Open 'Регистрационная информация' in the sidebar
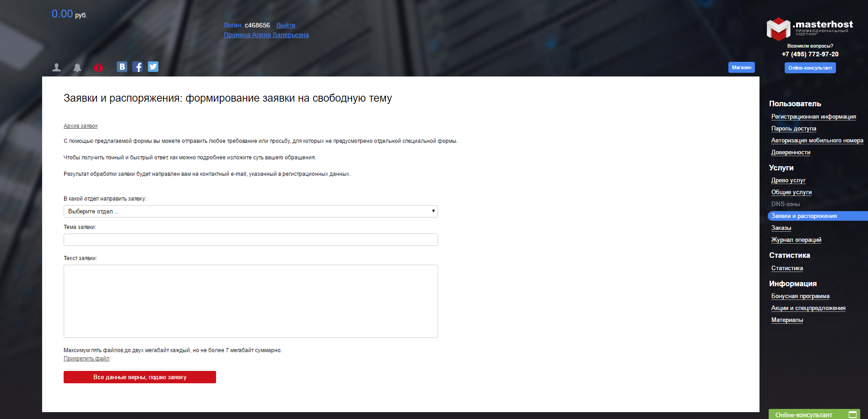The height and width of the screenshot is (419, 868). click(x=814, y=117)
